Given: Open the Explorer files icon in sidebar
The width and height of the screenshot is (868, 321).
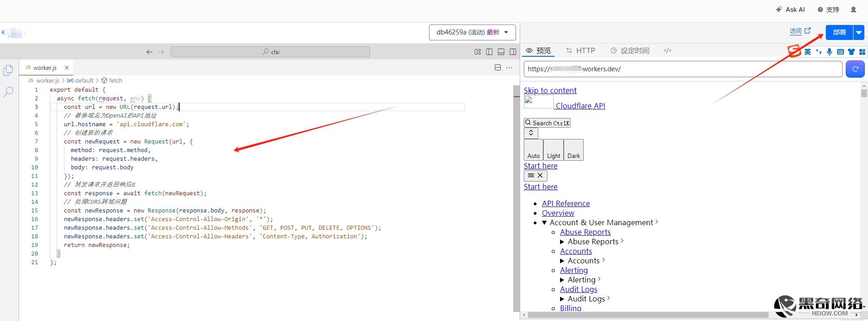Looking at the screenshot, I should (x=8, y=70).
